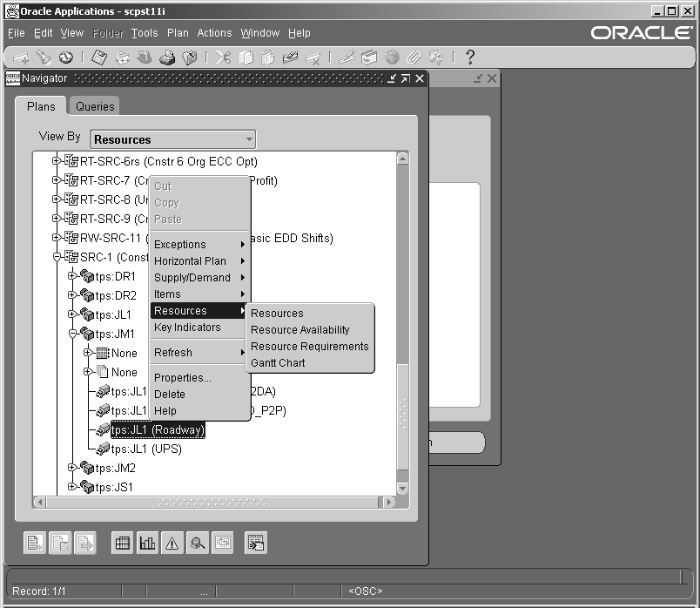Viewport: 700px width, 608px height.
Task: Open the Horizontal Plan context menu item
Action: click(199, 261)
